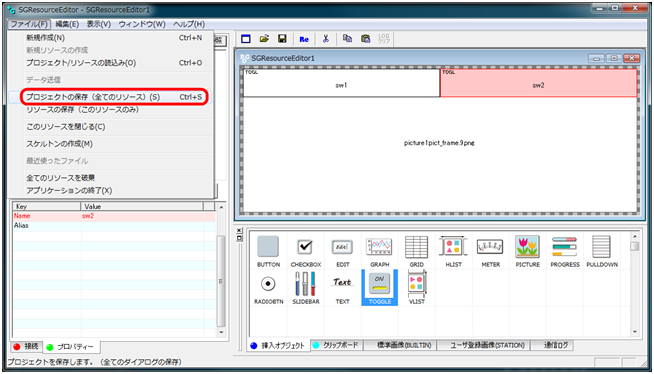Click the object palette scroll down arrow
The width and height of the screenshot is (654, 374).
point(635,332)
